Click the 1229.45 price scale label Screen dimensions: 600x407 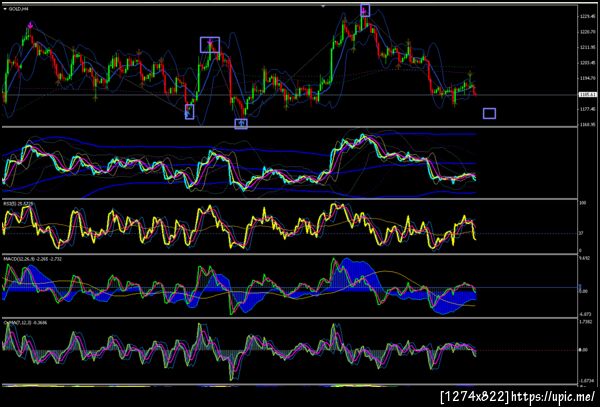point(587,16)
